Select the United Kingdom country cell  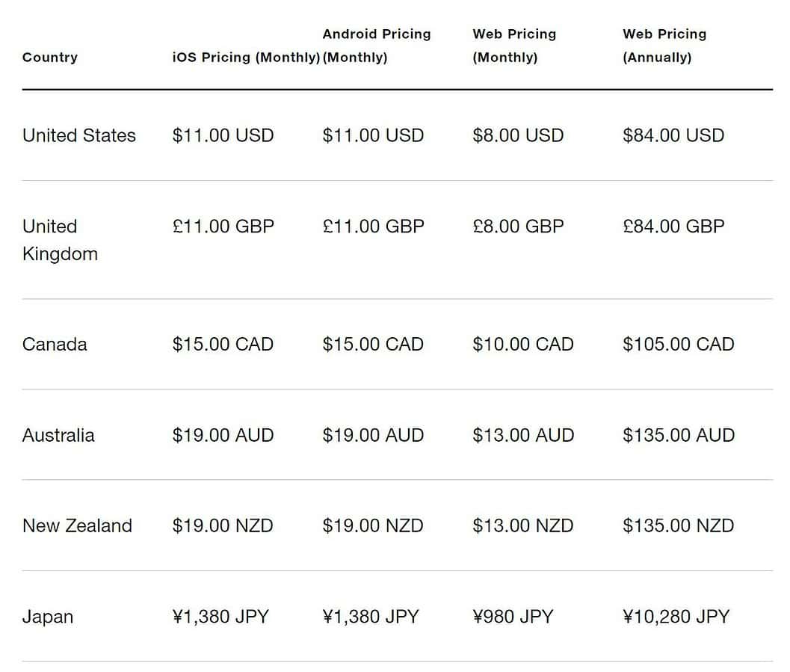pos(60,240)
